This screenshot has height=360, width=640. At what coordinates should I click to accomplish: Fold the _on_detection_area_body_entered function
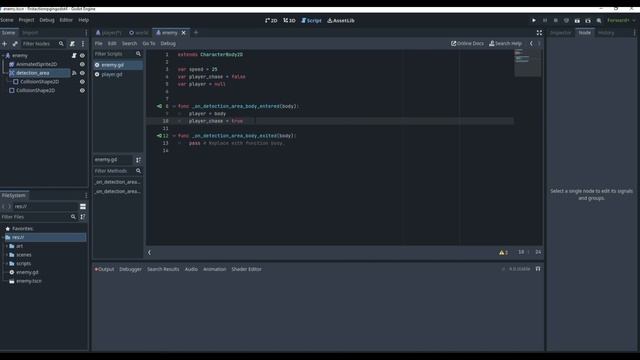click(174, 107)
